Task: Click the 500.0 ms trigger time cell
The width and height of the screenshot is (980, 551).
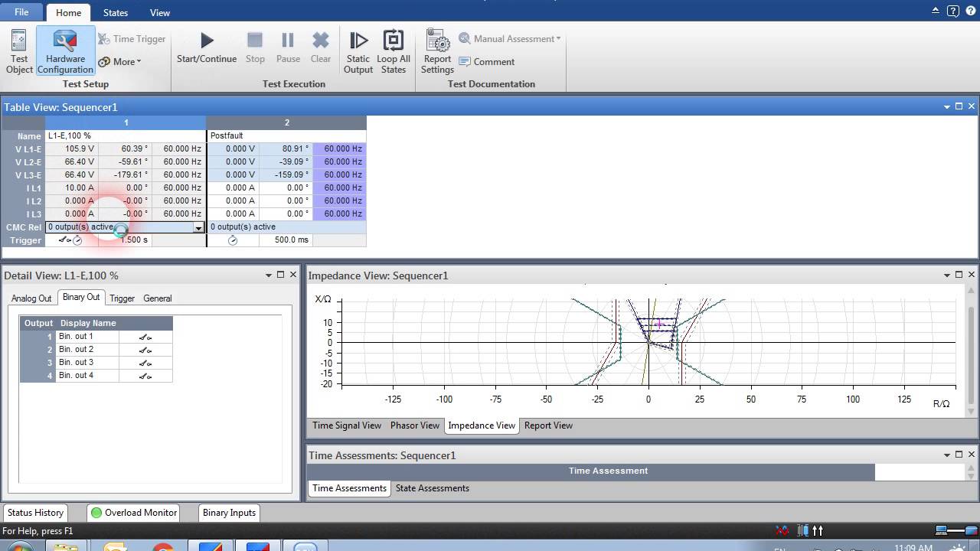Action: click(286, 240)
